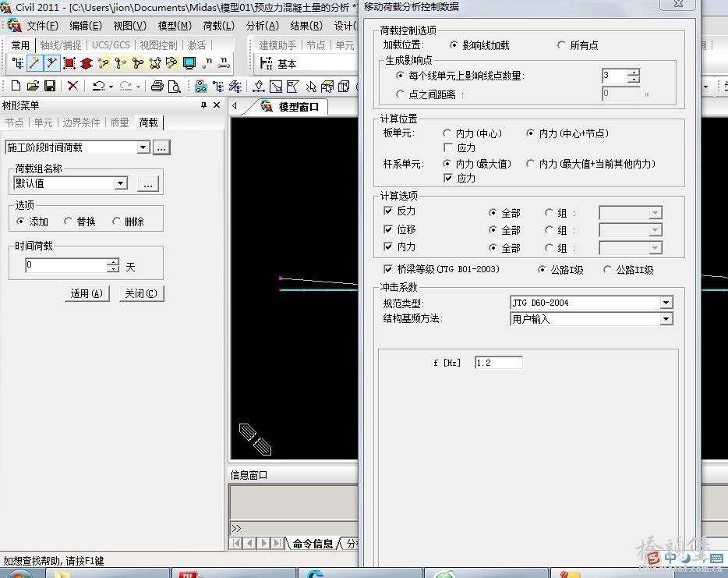Open 文件(F) menu
Image resolution: width=728 pixels, height=578 pixels.
[x=42, y=26]
